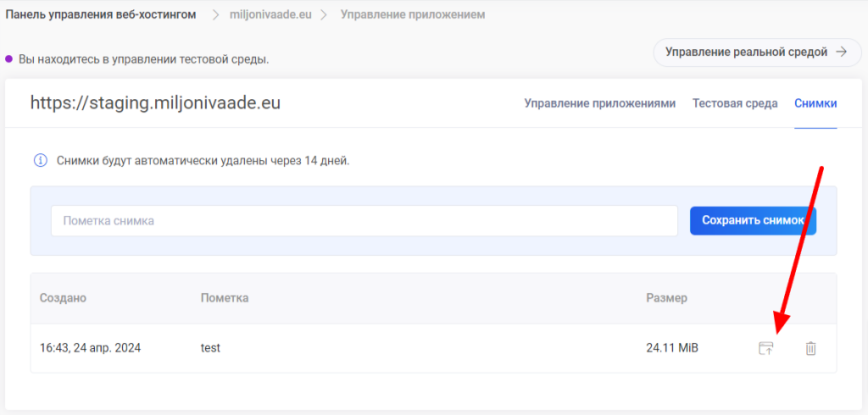
Task: Focus the Пометка снимка input field
Action: click(364, 221)
